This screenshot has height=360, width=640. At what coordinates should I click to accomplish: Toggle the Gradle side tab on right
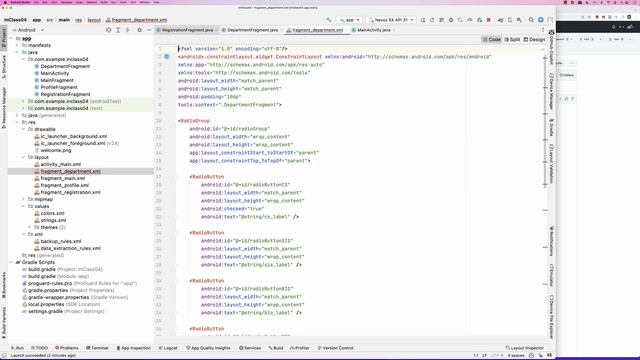tap(551, 127)
